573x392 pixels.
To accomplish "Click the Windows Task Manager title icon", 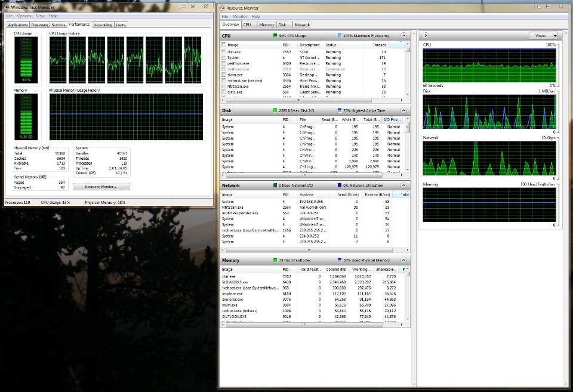I will click(7, 7).
